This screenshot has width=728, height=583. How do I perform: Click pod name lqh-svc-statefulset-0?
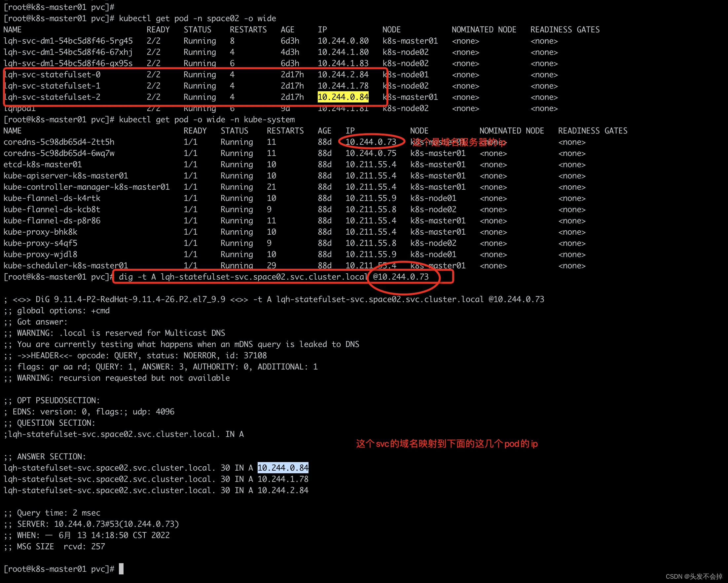(x=52, y=75)
